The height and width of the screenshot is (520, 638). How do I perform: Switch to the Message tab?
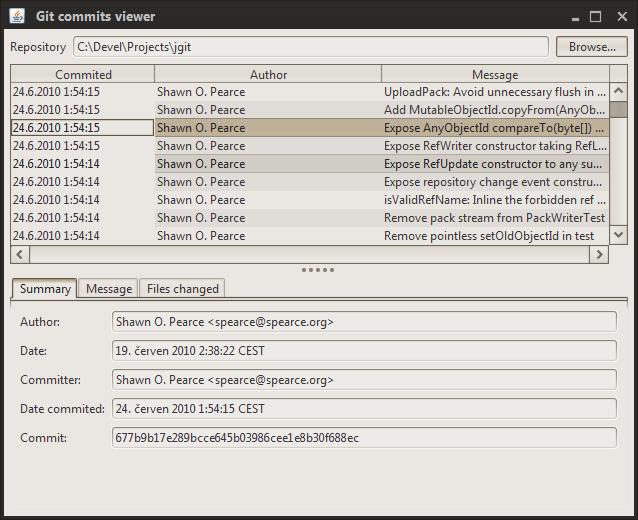click(109, 289)
